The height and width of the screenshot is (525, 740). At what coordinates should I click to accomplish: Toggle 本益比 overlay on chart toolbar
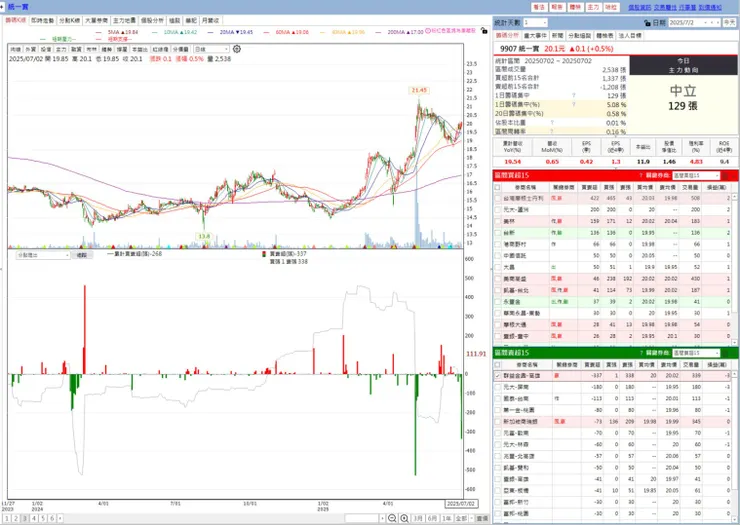click(139, 49)
